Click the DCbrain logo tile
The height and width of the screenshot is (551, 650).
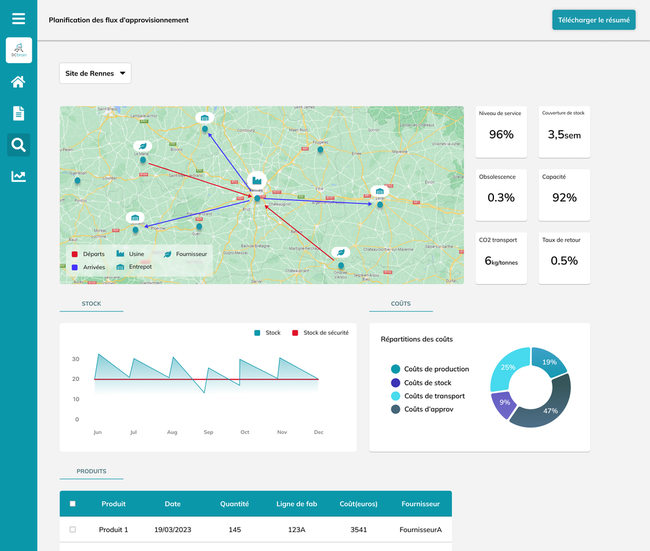tap(19, 50)
